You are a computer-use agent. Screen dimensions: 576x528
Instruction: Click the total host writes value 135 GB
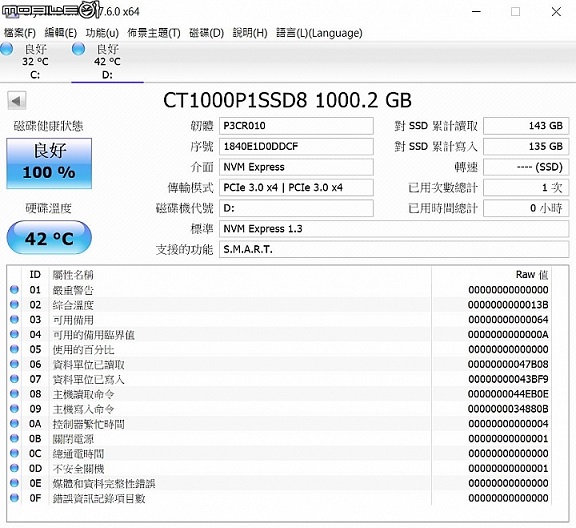(x=526, y=147)
